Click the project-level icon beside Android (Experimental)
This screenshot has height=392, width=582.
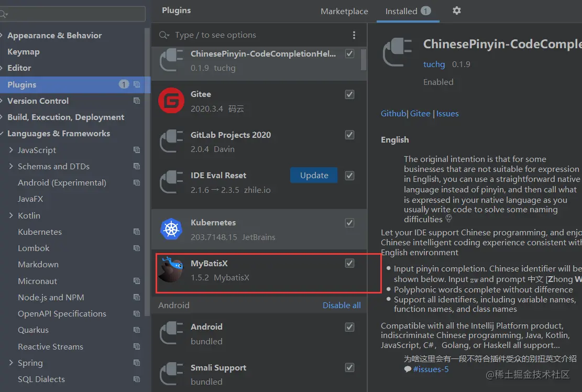point(137,182)
